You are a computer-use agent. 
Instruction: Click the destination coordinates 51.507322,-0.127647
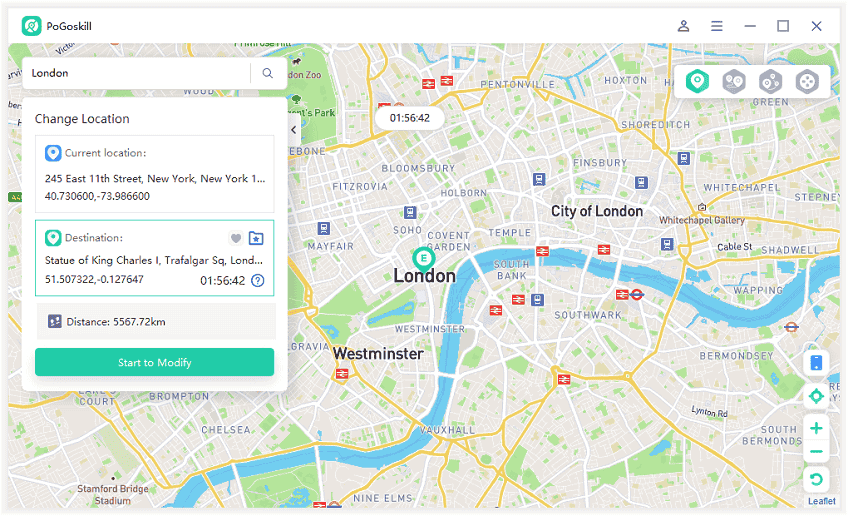pyautogui.click(x=94, y=280)
